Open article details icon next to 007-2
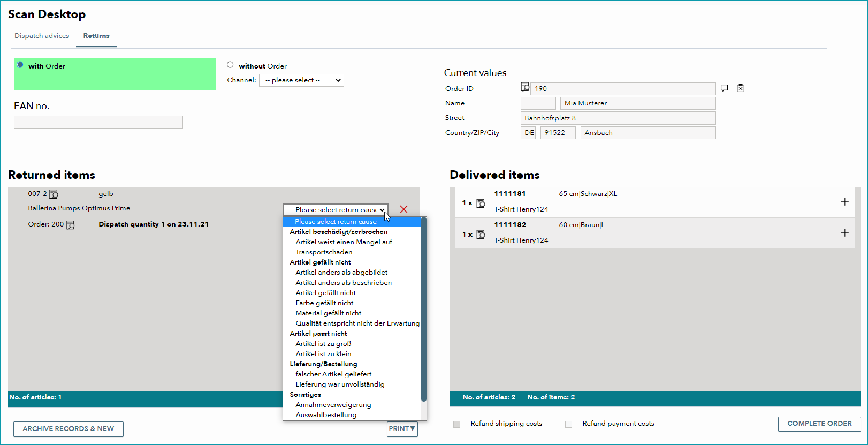The height and width of the screenshot is (445, 868). tap(54, 194)
